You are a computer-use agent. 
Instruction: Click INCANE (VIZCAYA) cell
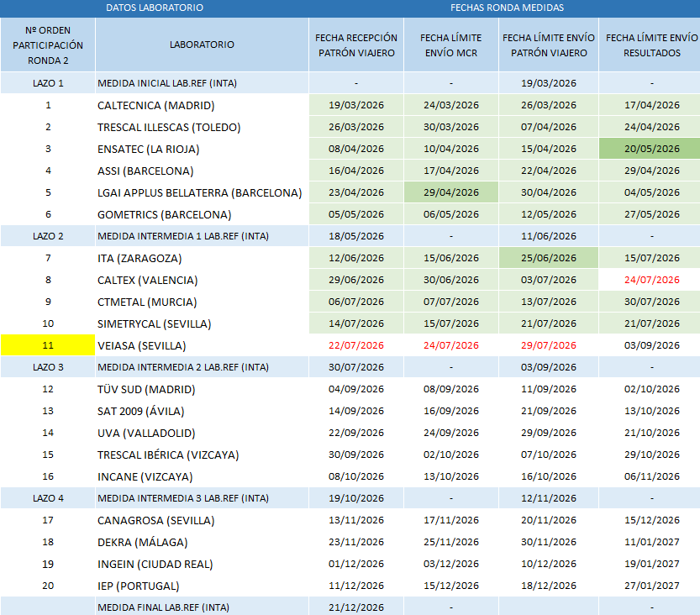coord(202,476)
